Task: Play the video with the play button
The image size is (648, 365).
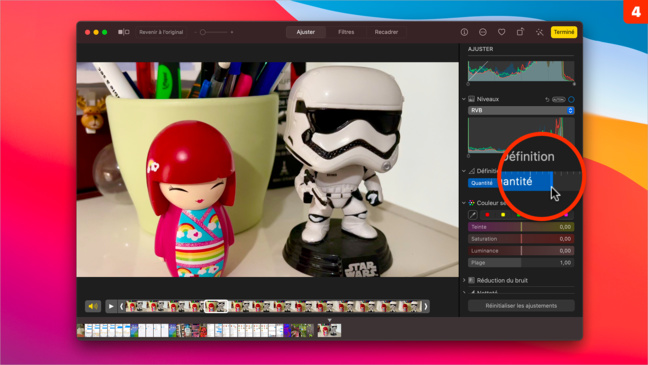Action: (111, 306)
